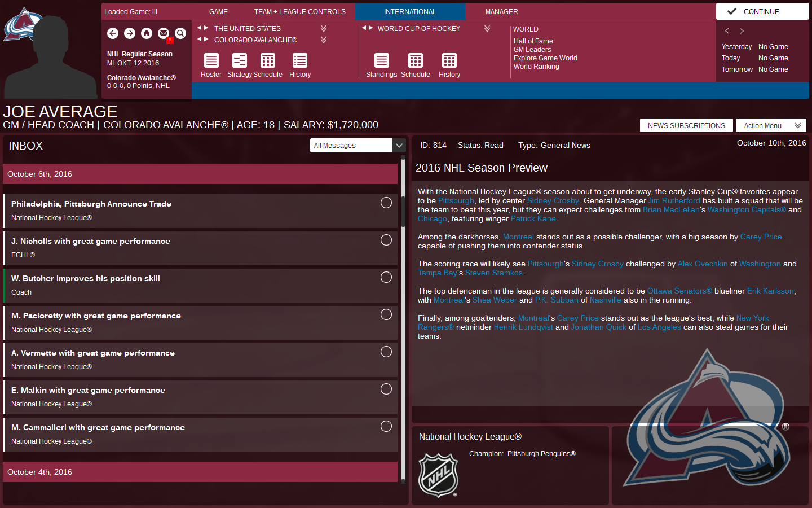The width and height of the screenshot is (812, 508).
Task: Click the October 6th, 2016 date header
Action: (x=200, y=174)
